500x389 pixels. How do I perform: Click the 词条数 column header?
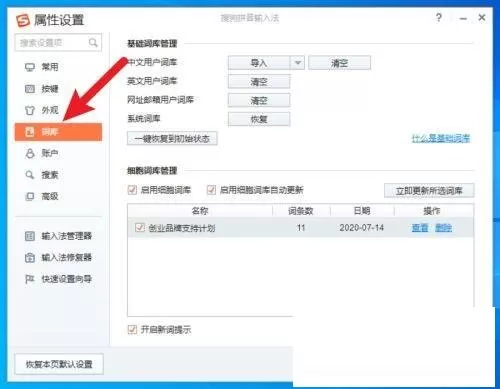pyautogui.click(x=301, y=211)
